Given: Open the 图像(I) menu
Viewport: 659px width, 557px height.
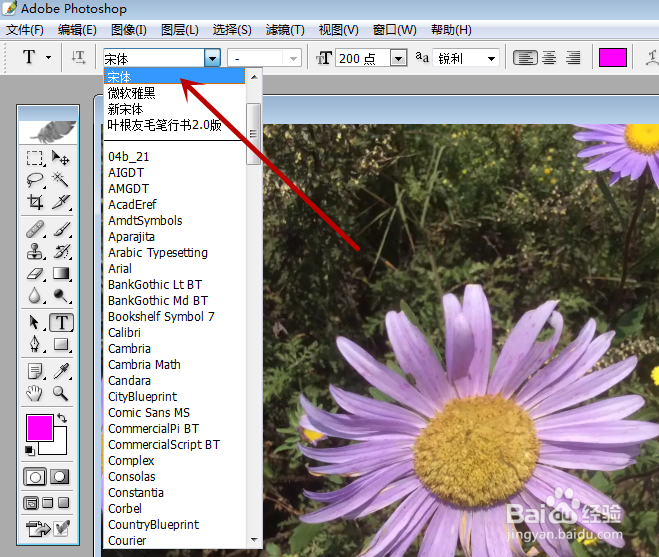Looking at the screenshot, I should (x=129, y=30).
